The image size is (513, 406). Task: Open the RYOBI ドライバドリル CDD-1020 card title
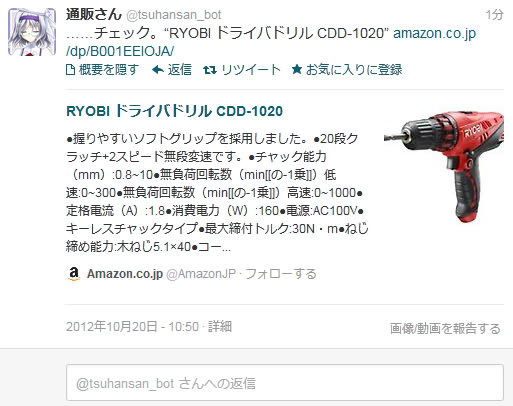(174, 111)
